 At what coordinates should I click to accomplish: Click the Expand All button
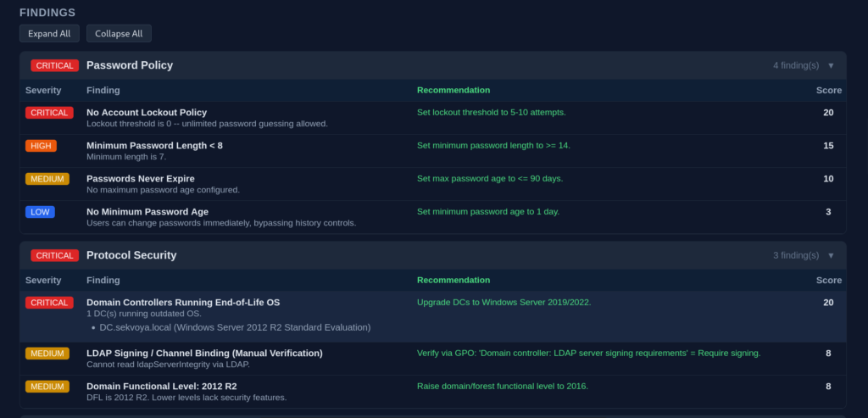tap(49, 33)
